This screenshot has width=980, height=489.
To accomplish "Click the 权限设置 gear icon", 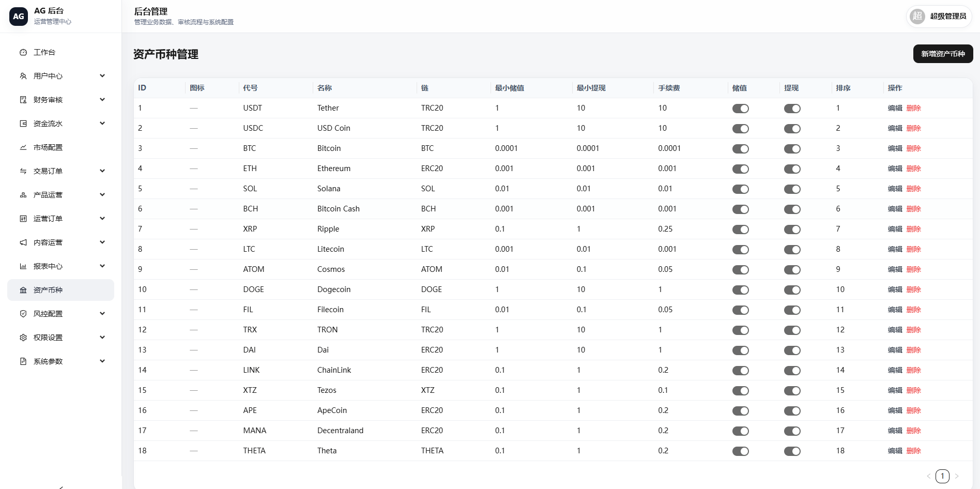I will [x=23, y=338].
